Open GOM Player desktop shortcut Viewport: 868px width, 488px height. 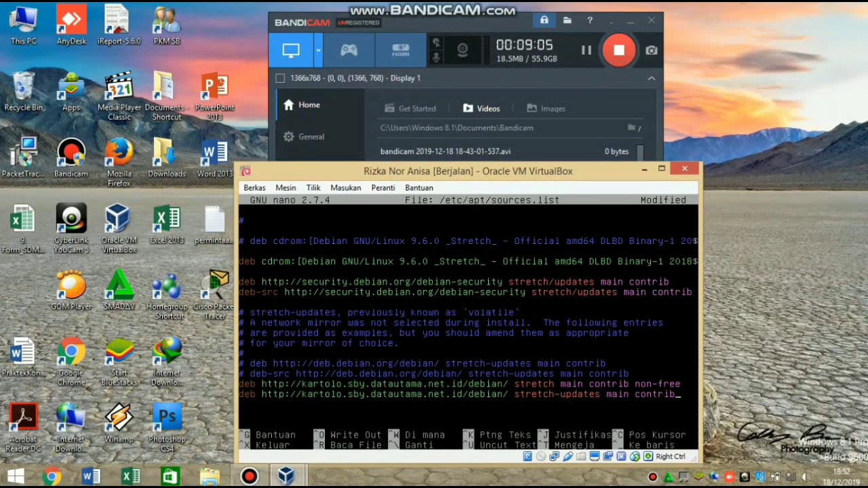point(71,291)
